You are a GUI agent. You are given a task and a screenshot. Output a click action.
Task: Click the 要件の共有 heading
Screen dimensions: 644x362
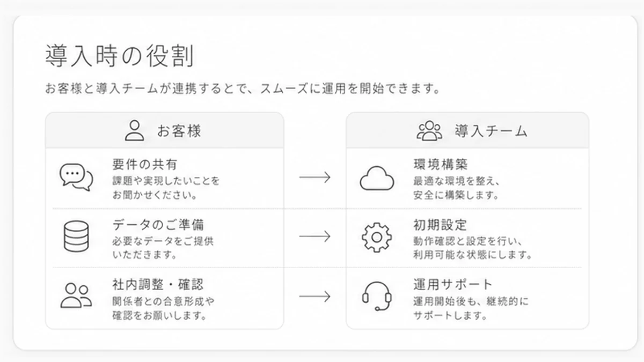145,164
